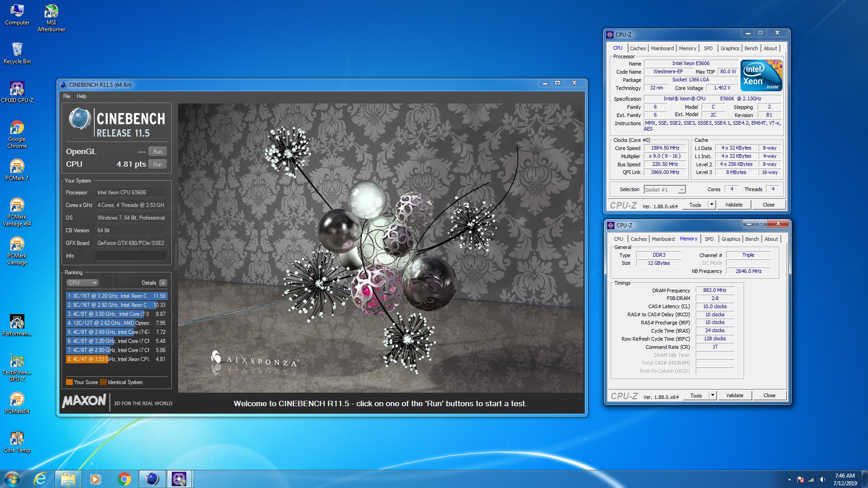Click the Cinebench rendered scene image
Screen dimensions: 868x488
381,248
